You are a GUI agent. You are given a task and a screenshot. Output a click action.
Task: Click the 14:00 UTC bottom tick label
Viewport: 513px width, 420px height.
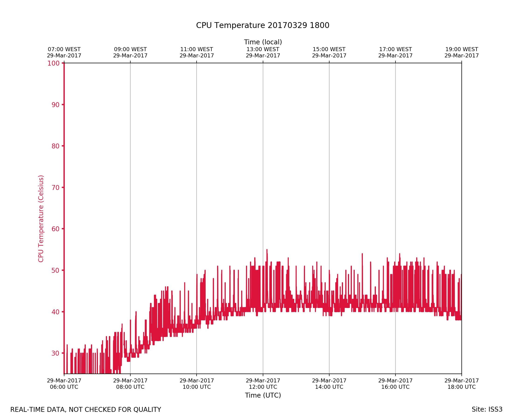coord(329,384)
